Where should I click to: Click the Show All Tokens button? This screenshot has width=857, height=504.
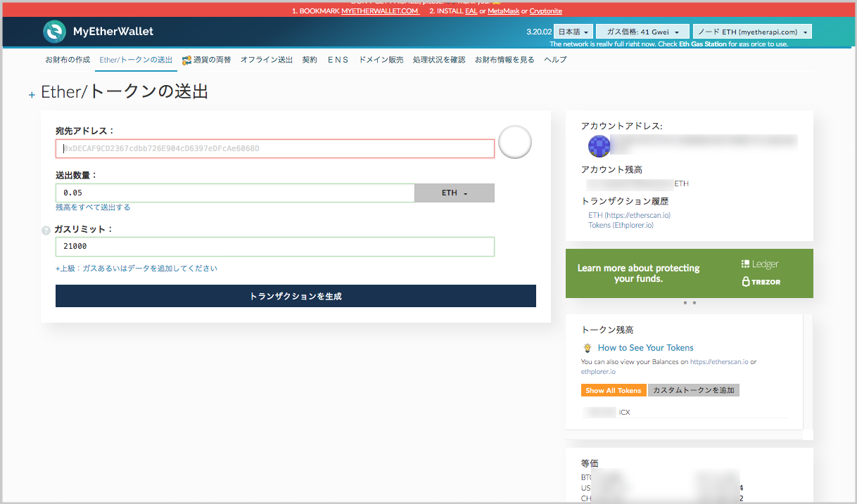click(x=613, y=391)
